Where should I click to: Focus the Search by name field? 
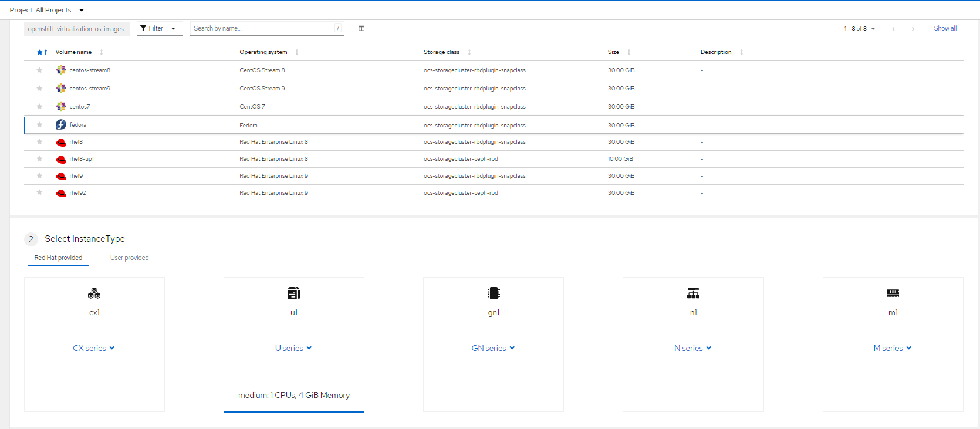coord(262,28)
